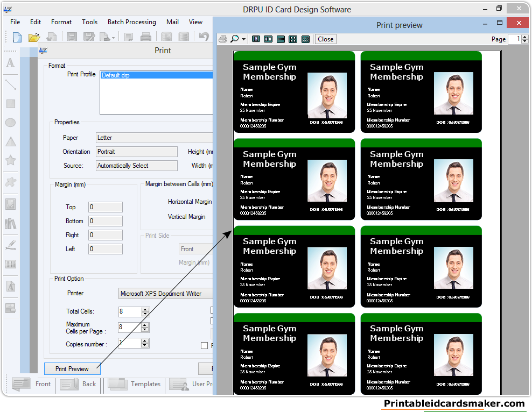Click the save floppy disk icon

click(72, 37)
